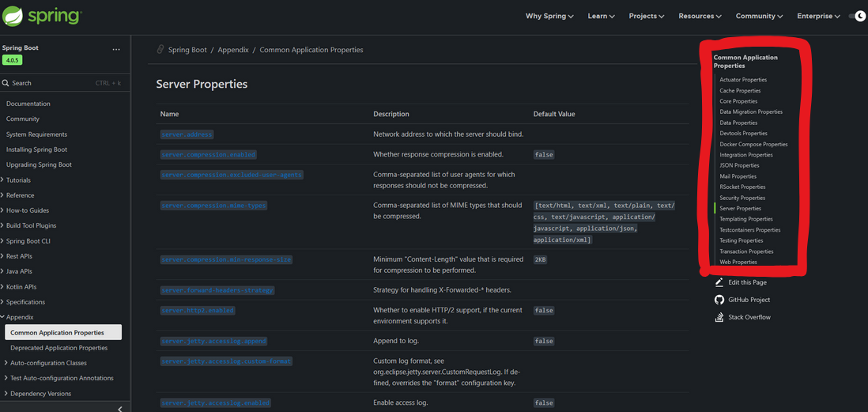Click the Edit this Page pencil icon
868x412 pixels.
719,282
